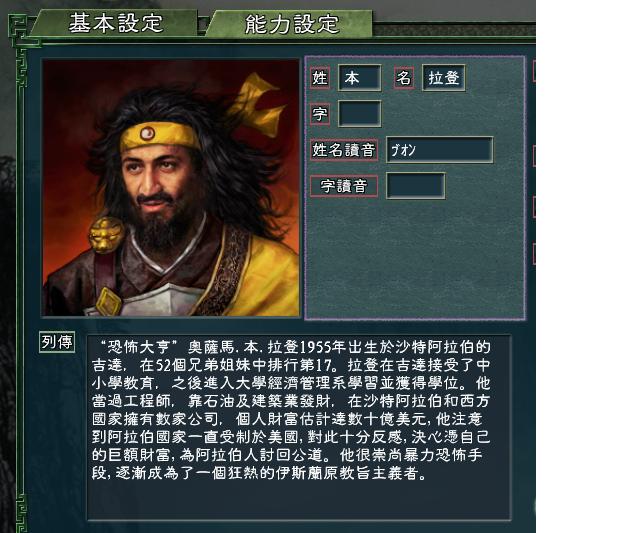Click empty area of purple-bordered name panel
This screenshot has width=640, height=533.
(414, 261)
